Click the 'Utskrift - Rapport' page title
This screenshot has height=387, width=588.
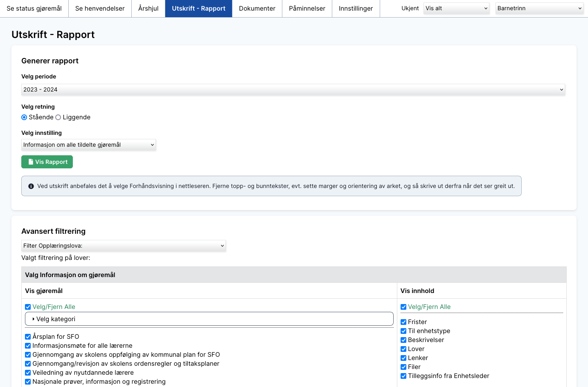(x=53, y=35)
